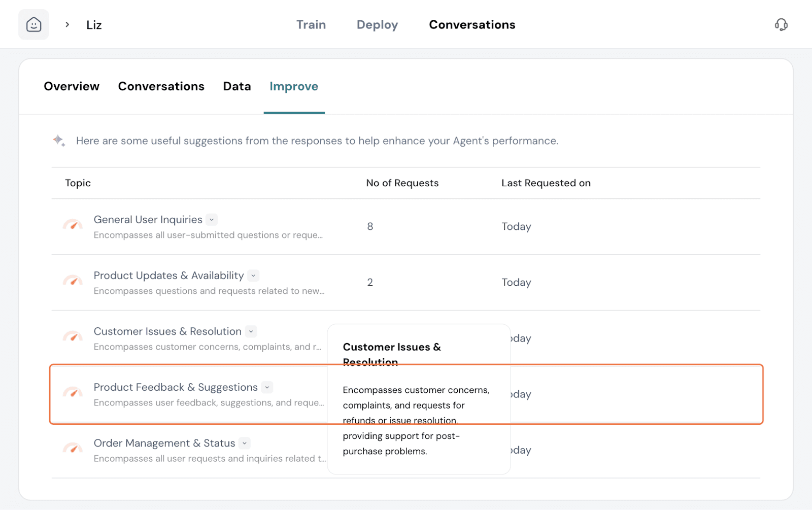Click gauge icon beside Customer Issues & Resolution
The image size is (812, 510).
tap(73, 336)
